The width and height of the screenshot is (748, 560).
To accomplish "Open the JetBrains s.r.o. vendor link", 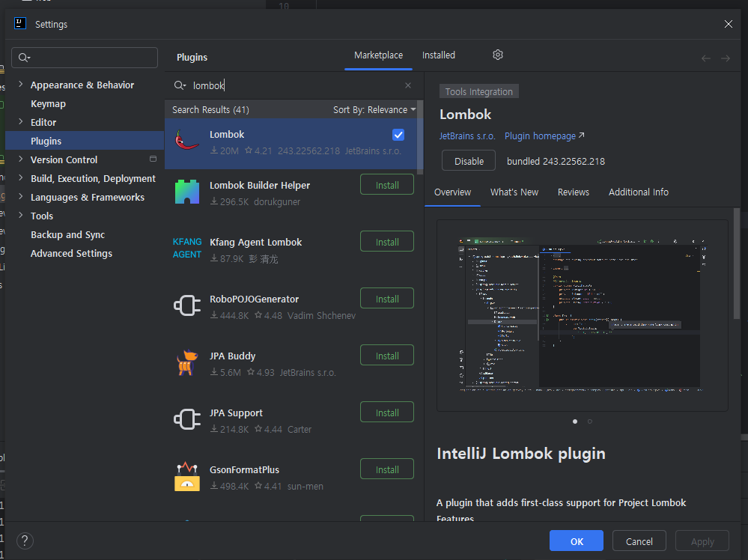I will [467, 136].
